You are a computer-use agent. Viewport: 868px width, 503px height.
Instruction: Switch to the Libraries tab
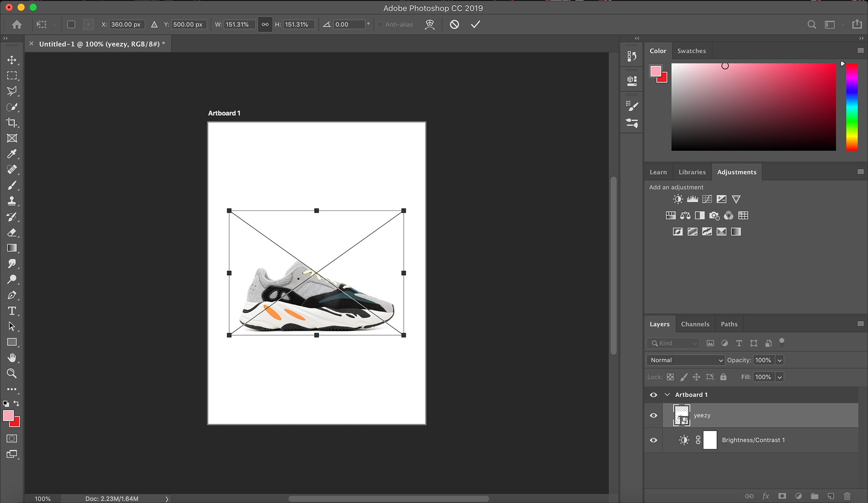click(x=692, y=172)
